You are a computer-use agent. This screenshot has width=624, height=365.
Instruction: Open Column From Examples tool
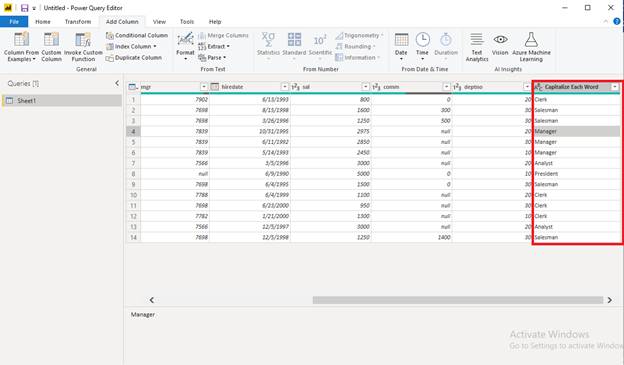21,47
